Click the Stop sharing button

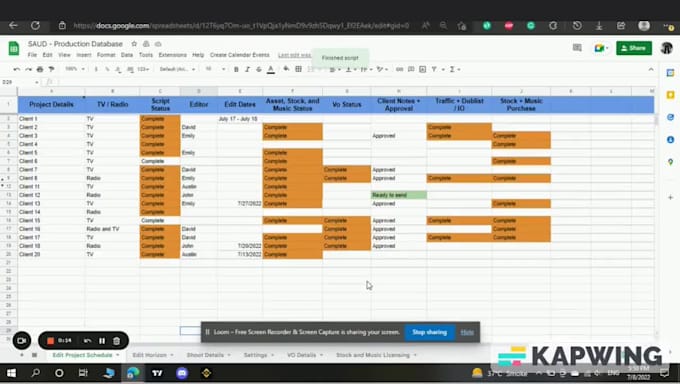[429, 332]
